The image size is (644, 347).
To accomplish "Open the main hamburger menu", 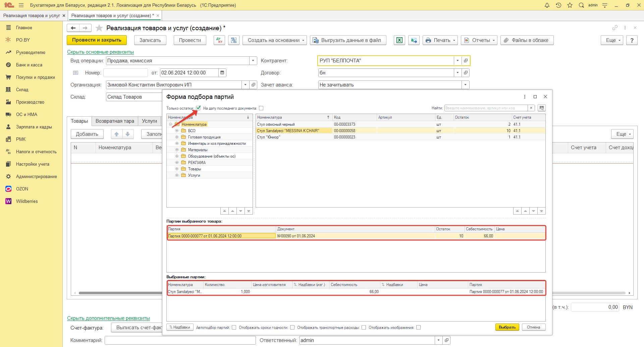I will pyautogui.click(x=21, y=5).
